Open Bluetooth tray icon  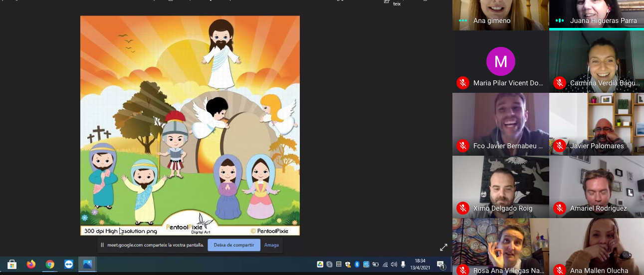click(x=357, y=264)
